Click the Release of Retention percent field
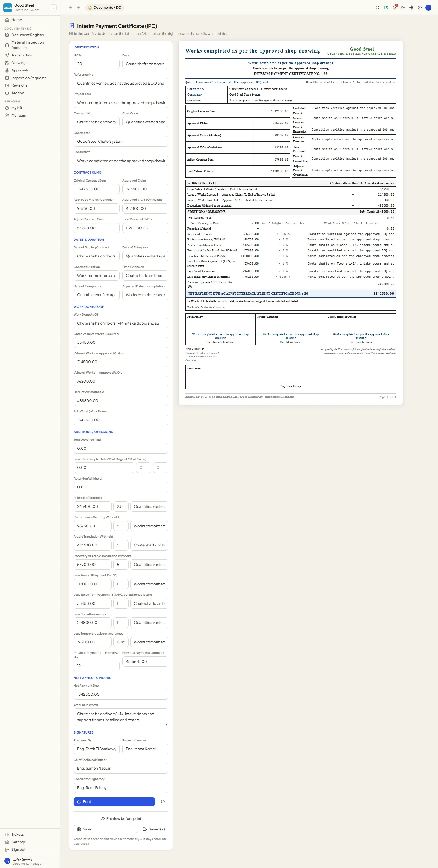 121,506
